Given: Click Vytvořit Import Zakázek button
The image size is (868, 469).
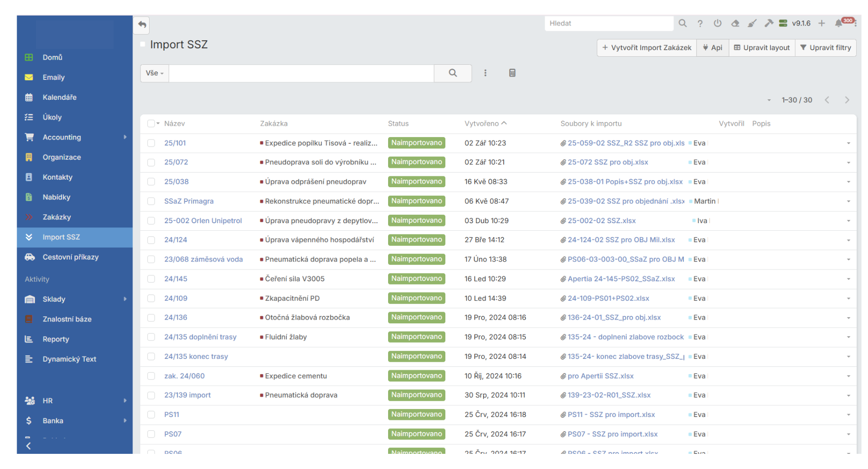Looking at the screenshot, I should [x=647, y=48].
